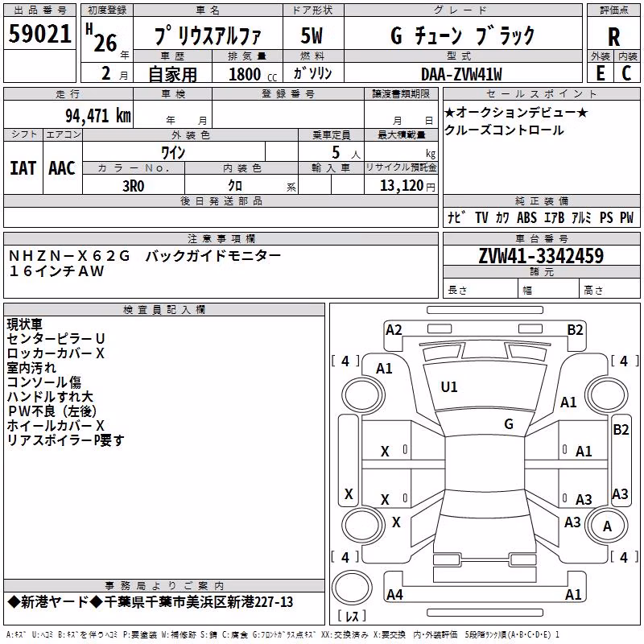Click the color number 3R0

(x=134, y=186)
